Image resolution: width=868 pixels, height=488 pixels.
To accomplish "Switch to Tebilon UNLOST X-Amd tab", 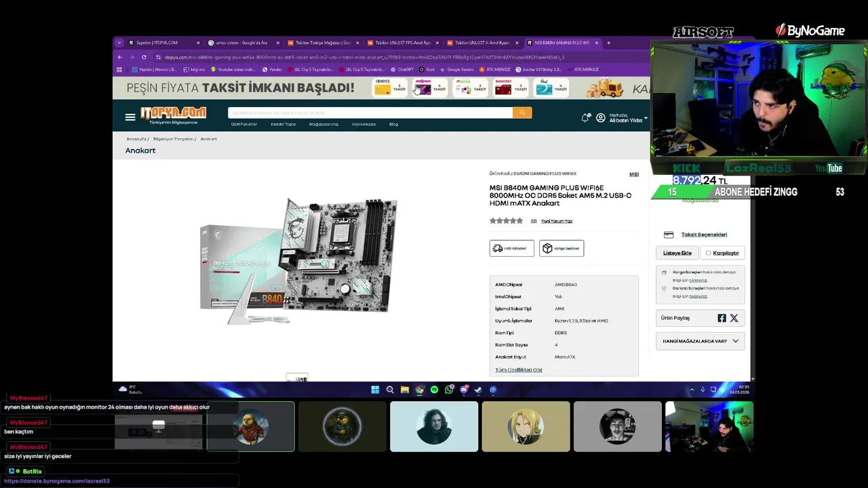I will click(481, 43).
